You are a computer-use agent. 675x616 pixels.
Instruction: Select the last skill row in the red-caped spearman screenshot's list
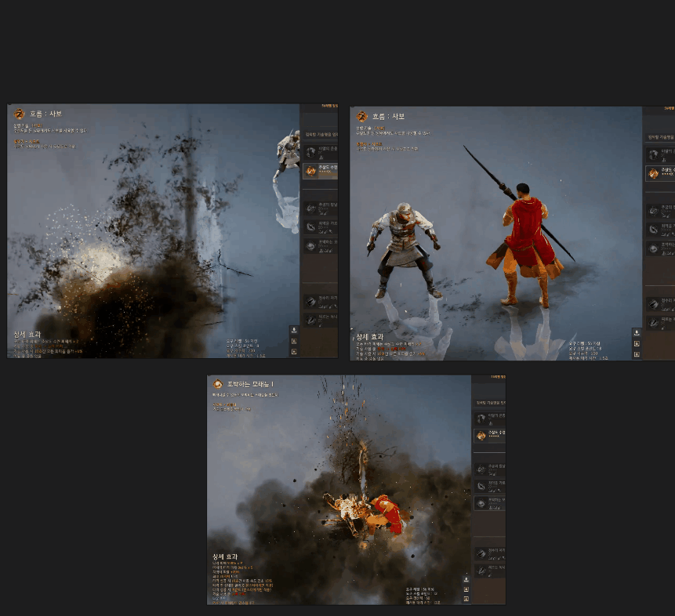tap(660, 322)
